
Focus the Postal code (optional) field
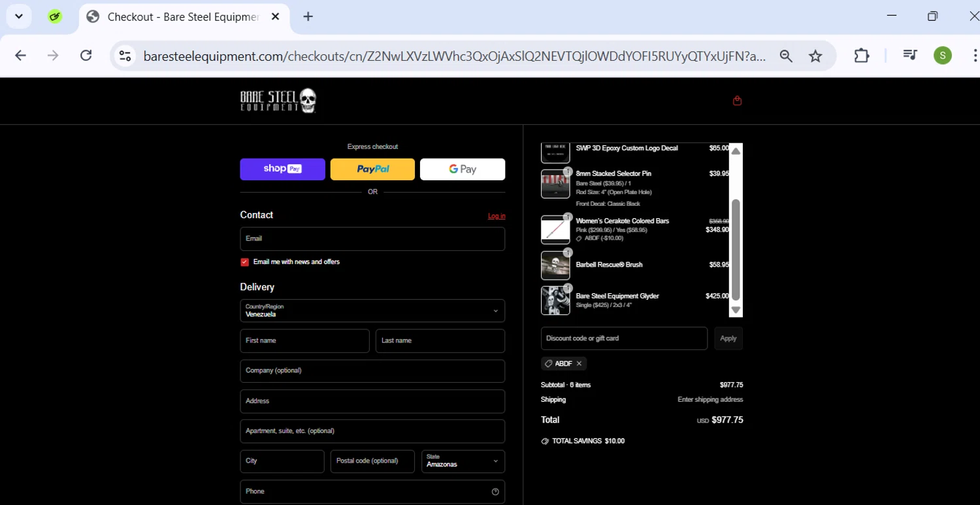[372, 461]
